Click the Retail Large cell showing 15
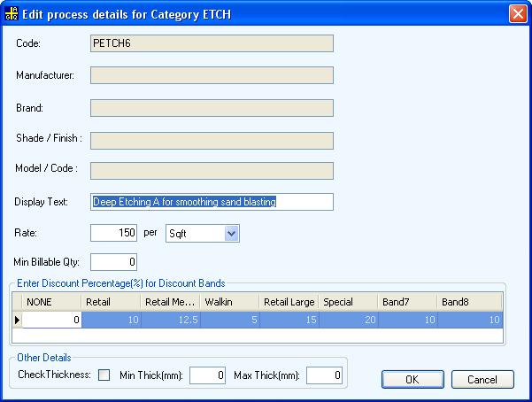Screen dimensions: 532x402 289,320
